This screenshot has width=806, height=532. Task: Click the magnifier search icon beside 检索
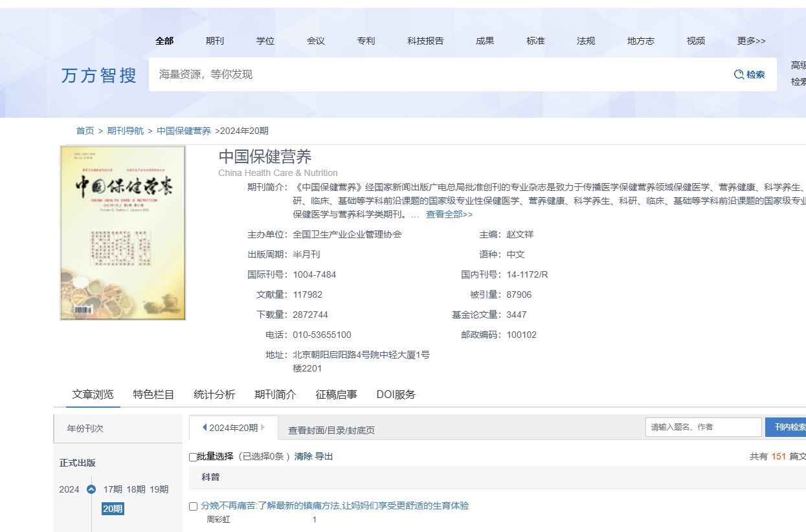coord(739,74)
